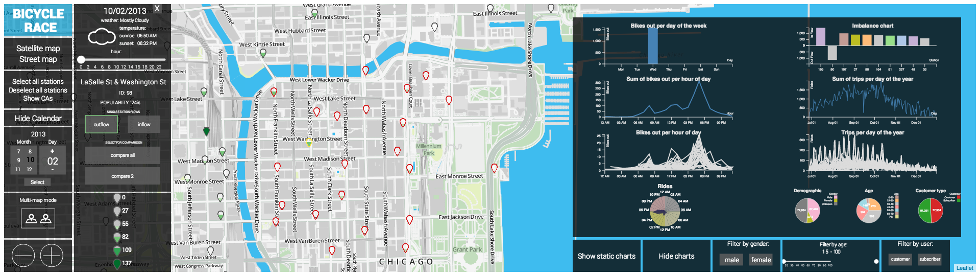The image size is (980, 276).
Task: Select the yellow marker on West Washington Street
Action: point(309,143)
